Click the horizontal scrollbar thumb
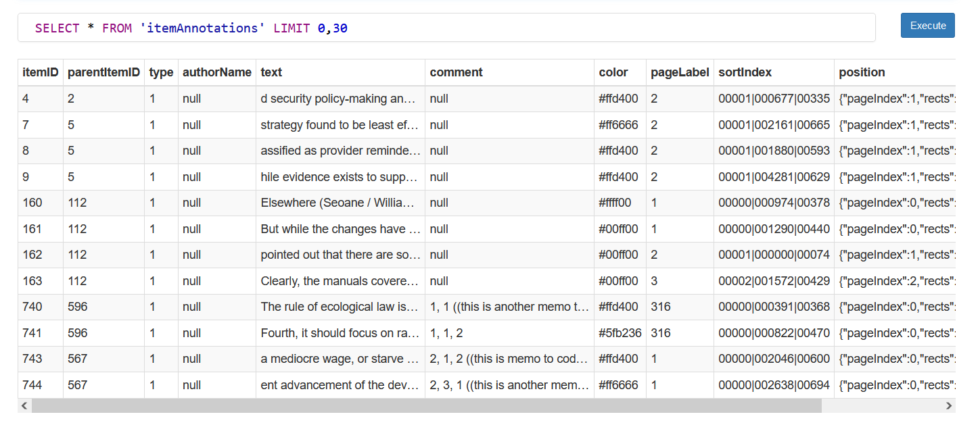Image resolution: width=980 pixels, height=425 pixels. pos(426,405)
